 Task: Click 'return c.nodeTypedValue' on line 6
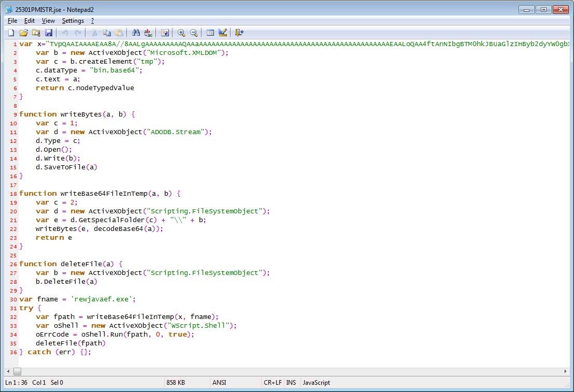(85, 88)
